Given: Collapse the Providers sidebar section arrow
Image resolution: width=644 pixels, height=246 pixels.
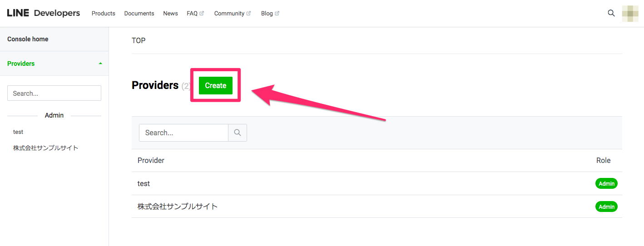Looking at the screenshot, I should [100, 64].
